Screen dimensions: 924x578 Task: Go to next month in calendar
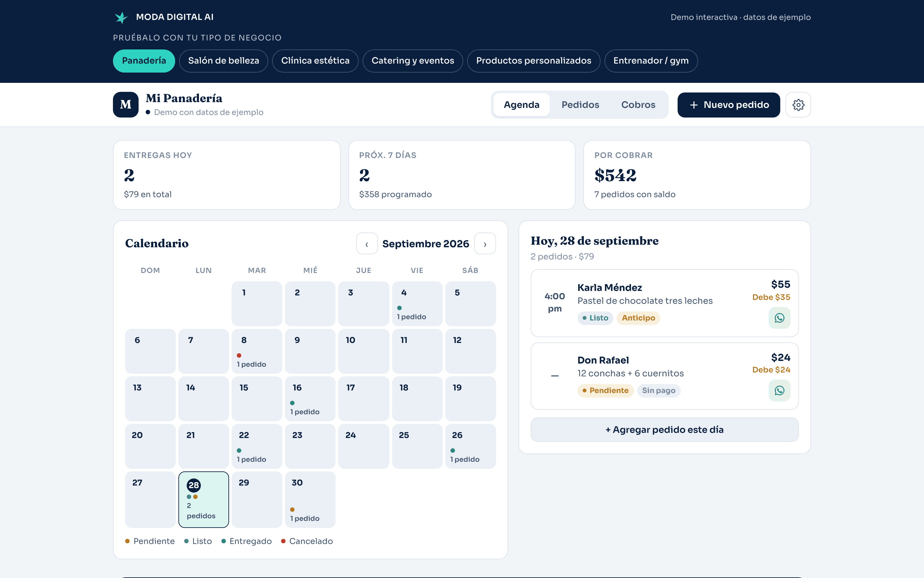pyautogui.click(x=485, y=243)
